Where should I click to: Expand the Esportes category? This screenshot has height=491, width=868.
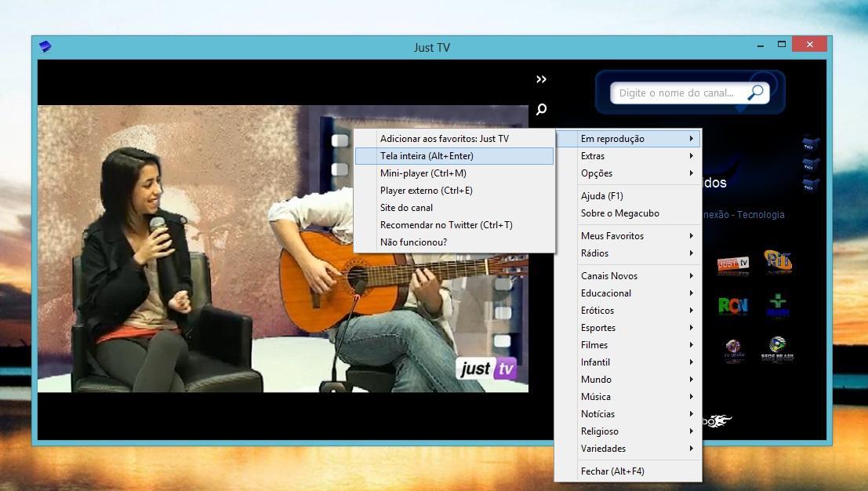628,327
